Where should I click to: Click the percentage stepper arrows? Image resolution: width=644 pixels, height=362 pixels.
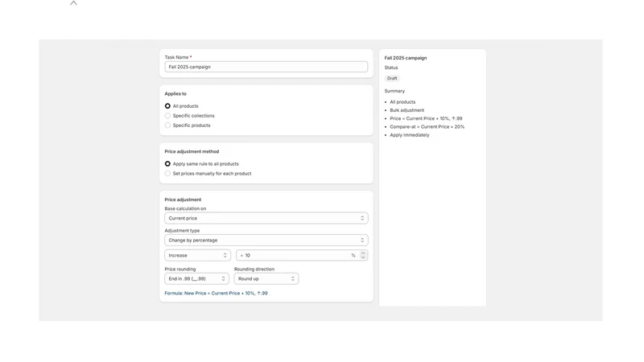[363, 255]
